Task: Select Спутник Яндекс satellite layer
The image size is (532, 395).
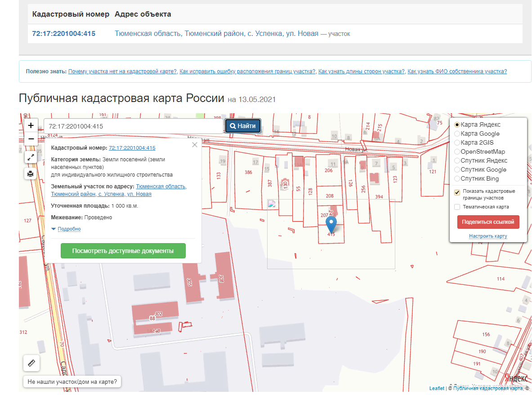Action: tap(457, 161)
